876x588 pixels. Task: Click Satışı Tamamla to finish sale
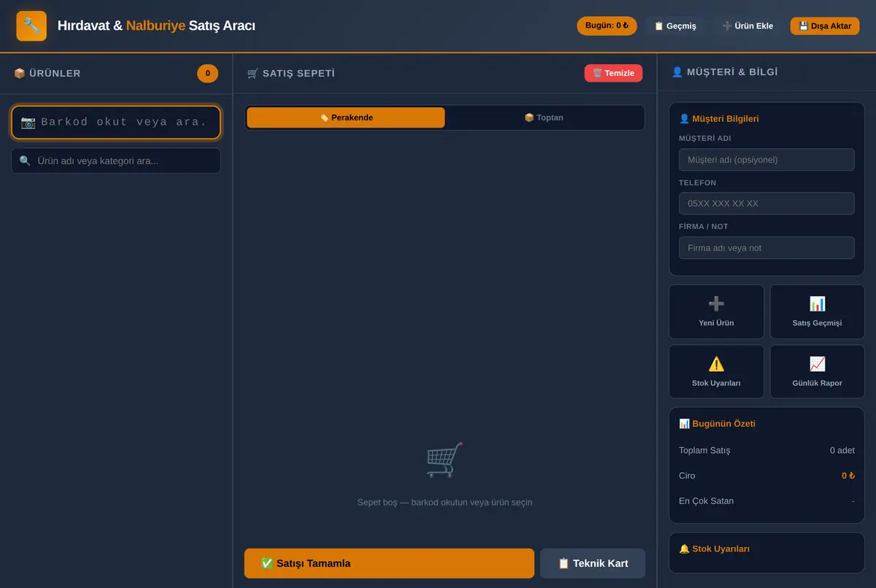pos(389,563)
